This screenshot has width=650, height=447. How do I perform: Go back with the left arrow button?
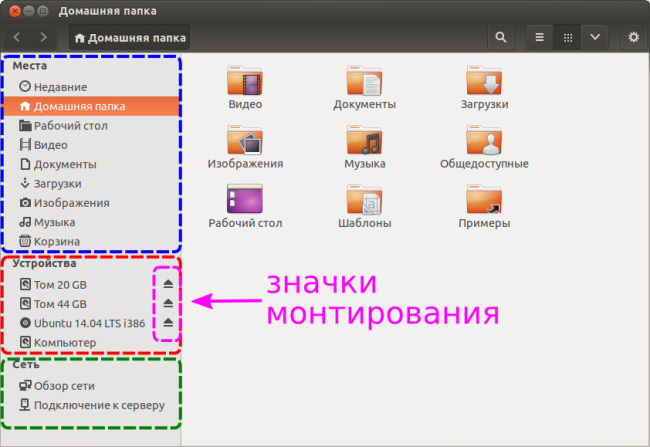pos(17,37)
